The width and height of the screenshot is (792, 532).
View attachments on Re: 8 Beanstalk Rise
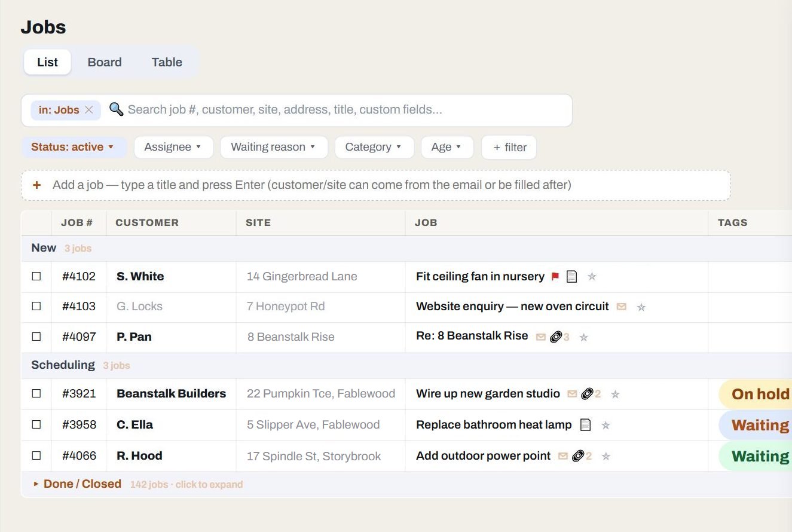[x=559, y=337]
